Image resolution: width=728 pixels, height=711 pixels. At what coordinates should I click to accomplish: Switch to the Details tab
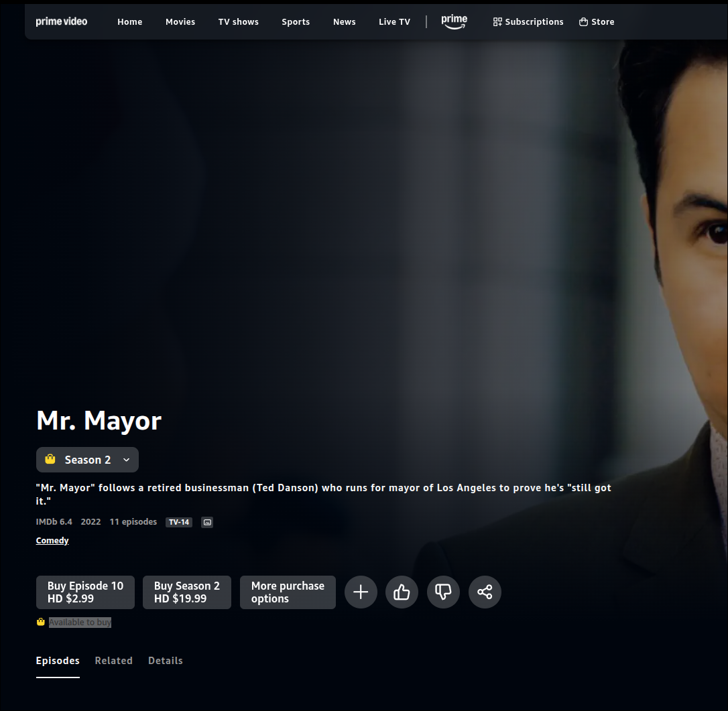pos(165,661)
